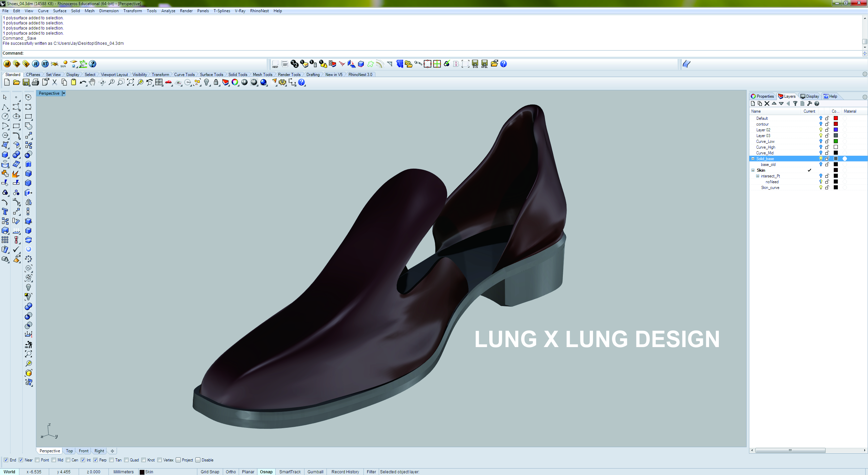Toggle the Perp osnap checkbox
The image size is (868, 475).
[96, 460]
